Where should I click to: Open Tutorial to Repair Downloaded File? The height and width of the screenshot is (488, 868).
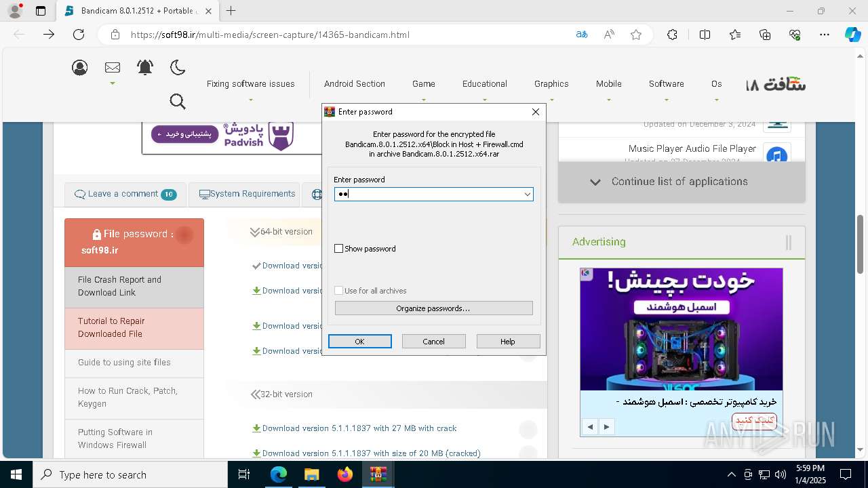pyautogui.click(x=134, y=328)
